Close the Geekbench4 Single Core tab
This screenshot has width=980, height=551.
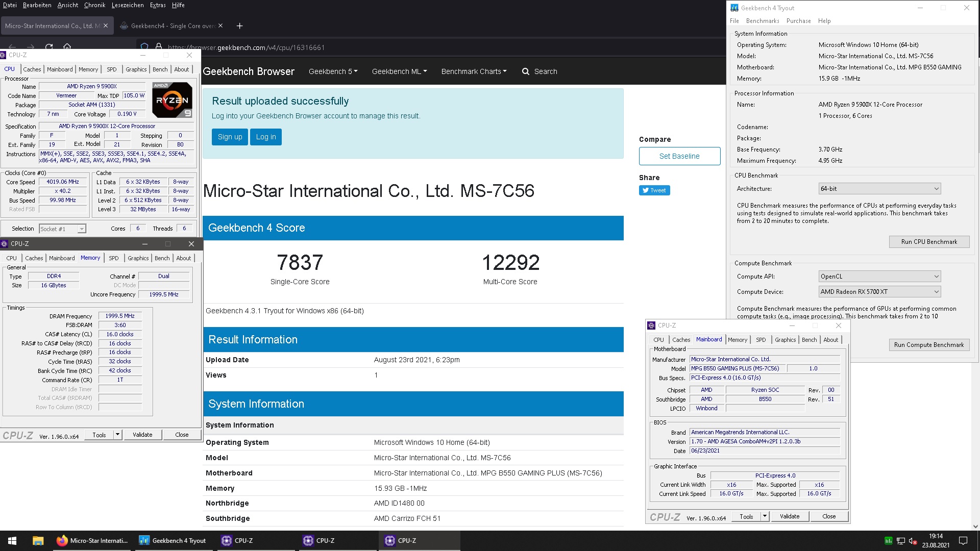click(220, 26)
